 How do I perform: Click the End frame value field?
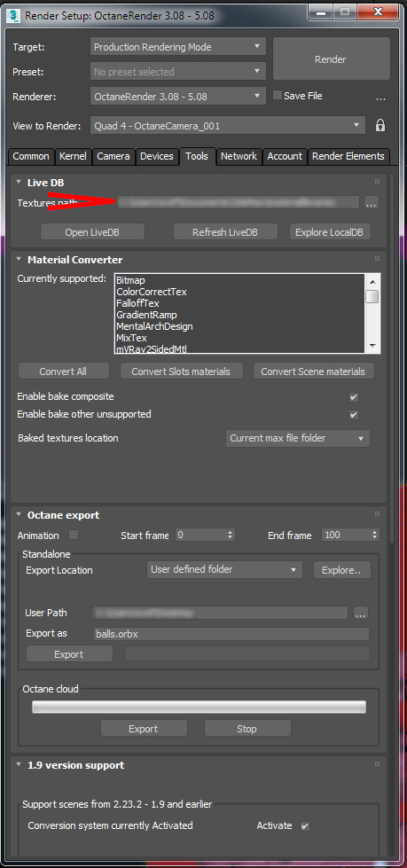(x=348, y=536)
